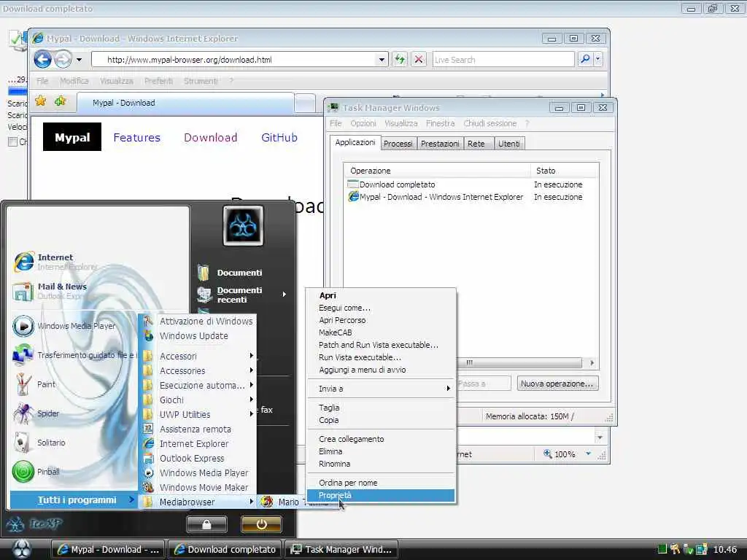Click the address bar URL field

[x=233, y=60]
